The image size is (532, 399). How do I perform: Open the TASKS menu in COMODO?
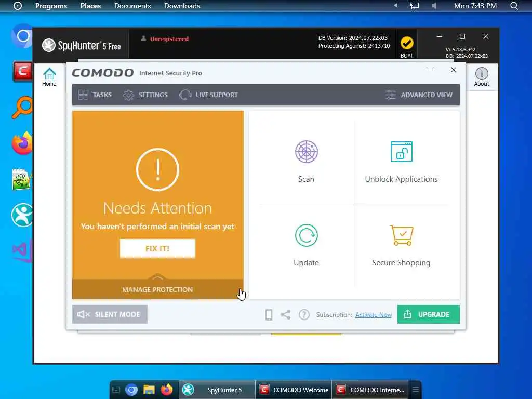click(95, 95)
